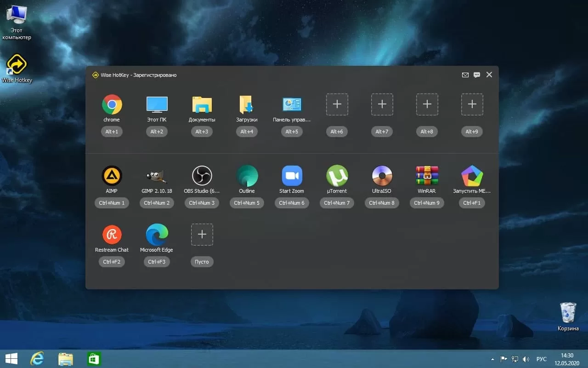Edit the Ctrl+Num 3 hotkey button
588x368 pixels.
[x=202, y=203]
